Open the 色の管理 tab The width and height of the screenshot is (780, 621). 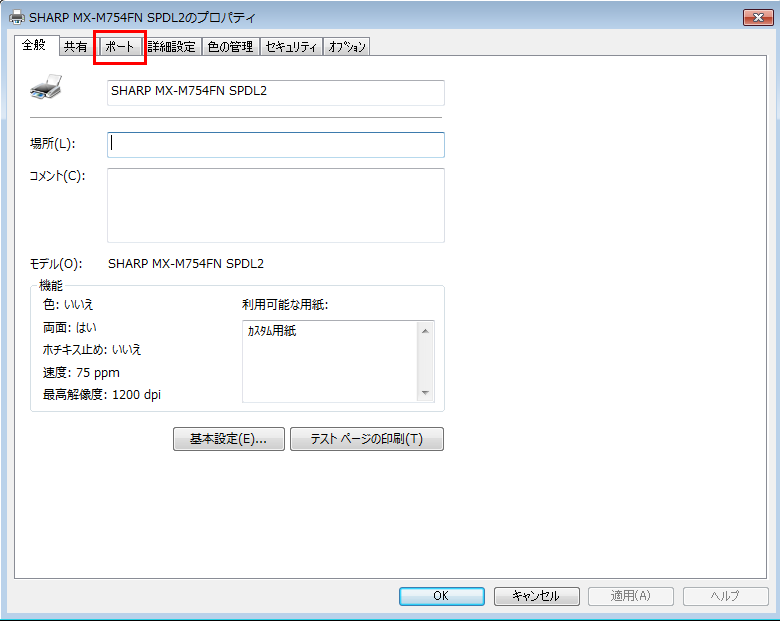click(x=230, y=46)
